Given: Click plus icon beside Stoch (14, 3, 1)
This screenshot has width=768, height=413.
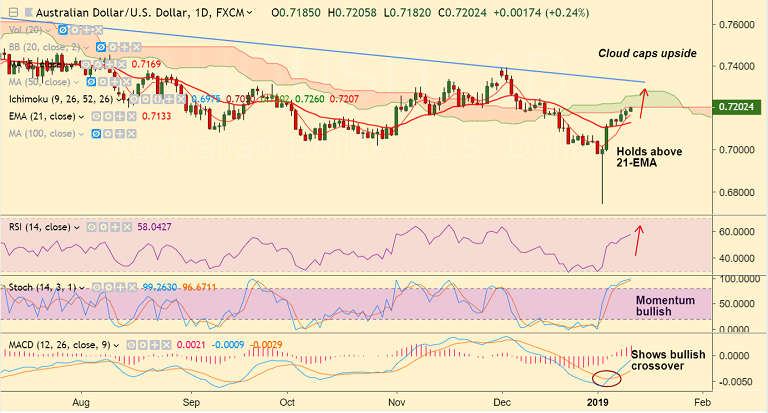Looking at the screenshot, I should [120, 287].
